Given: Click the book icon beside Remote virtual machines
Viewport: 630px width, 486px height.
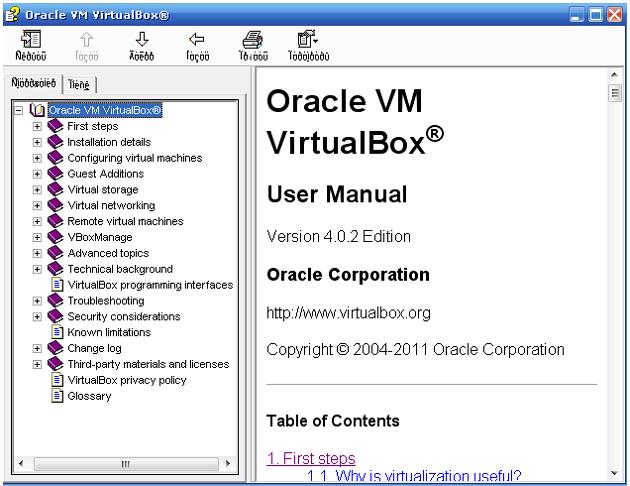Looking at the screenshot, I should pos(55,221).
